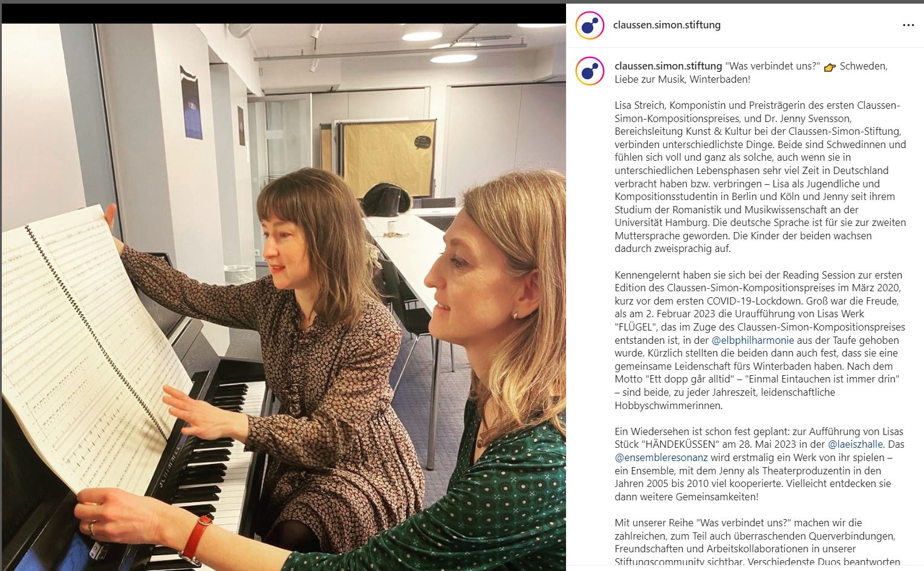Follow the @laeiszhalle mention link
Image resolution: width=924 pixels, height=571 pixels.
855,444
